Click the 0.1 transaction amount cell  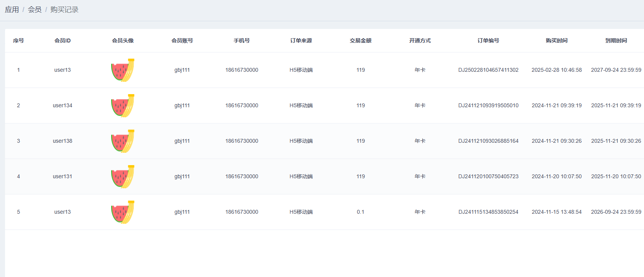[x=361, y=212]
